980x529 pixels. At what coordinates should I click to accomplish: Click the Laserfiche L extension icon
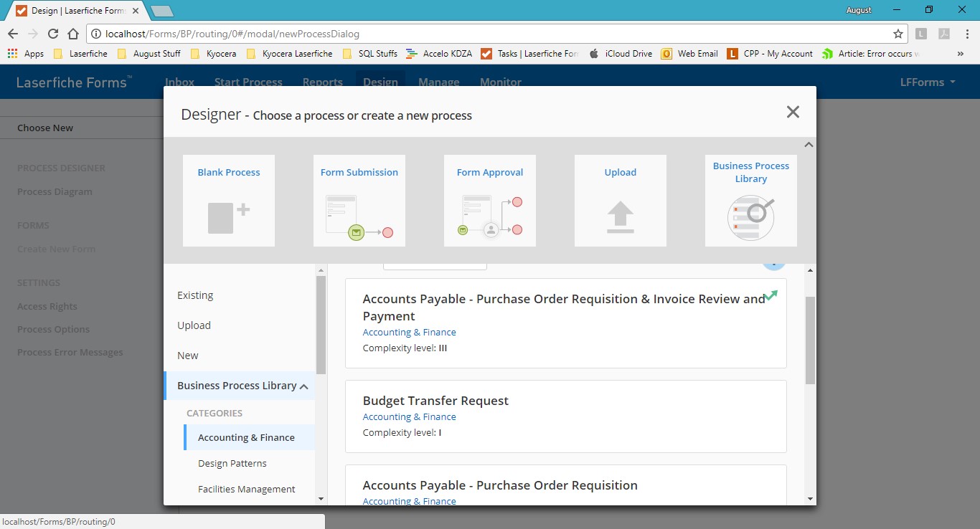922,34
